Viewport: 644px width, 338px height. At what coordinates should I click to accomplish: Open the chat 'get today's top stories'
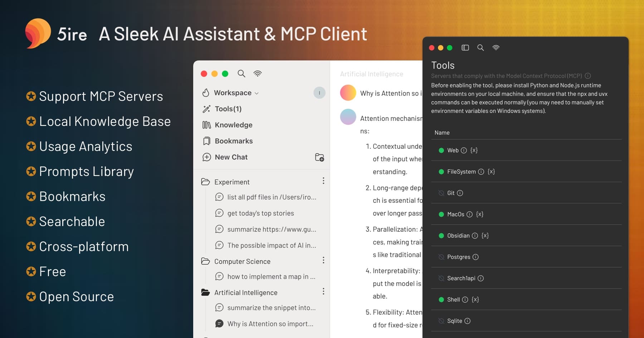[260, 213]
